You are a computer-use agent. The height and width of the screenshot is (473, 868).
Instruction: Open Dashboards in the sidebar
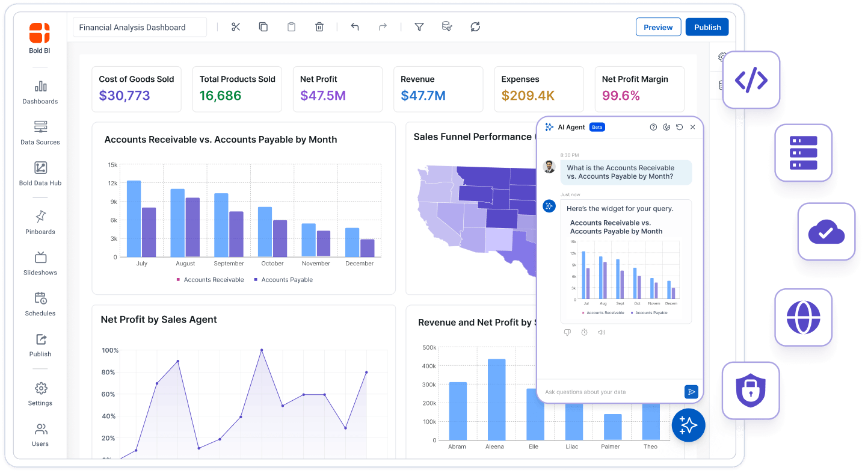pyautogui.click(x=40, y=93)
